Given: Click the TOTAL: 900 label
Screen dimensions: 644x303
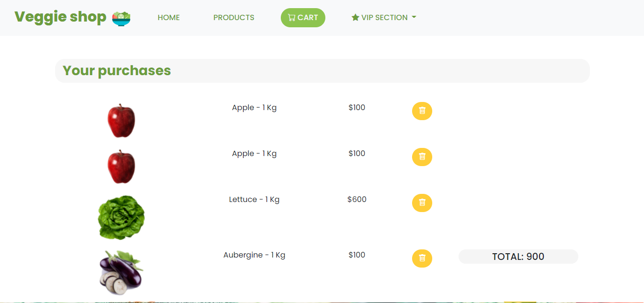Looking at the screenshot, I should (518, 257).
